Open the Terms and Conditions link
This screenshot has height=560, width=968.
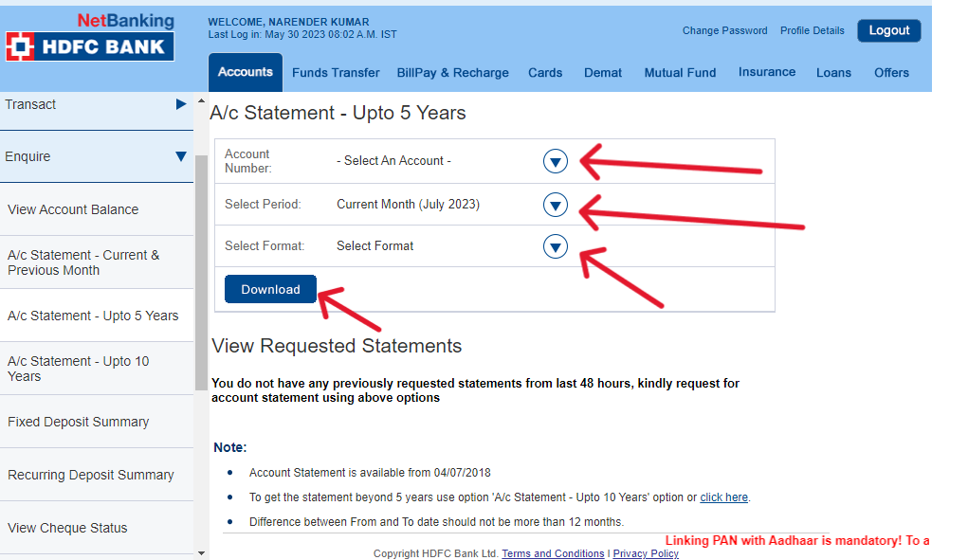[x=553, y=553]
